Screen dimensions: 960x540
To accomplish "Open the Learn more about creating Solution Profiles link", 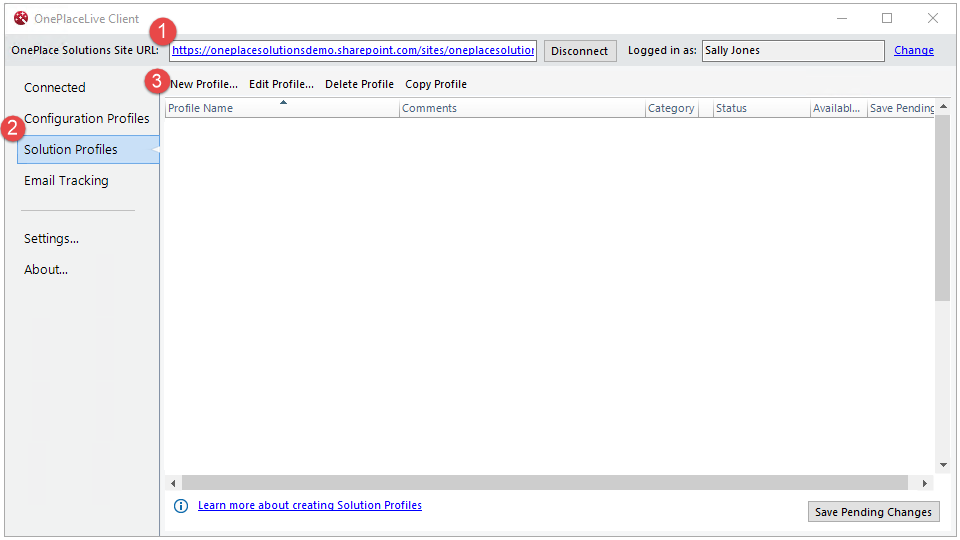I will pyautogui.click(x=310, y=506).
